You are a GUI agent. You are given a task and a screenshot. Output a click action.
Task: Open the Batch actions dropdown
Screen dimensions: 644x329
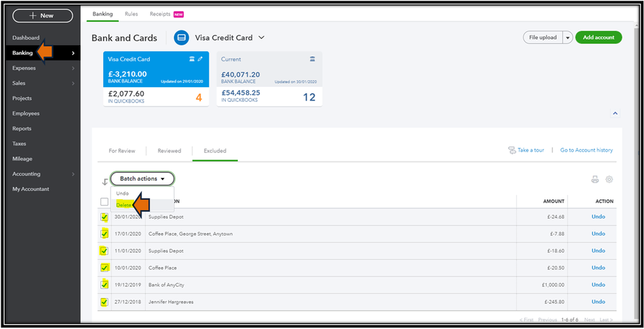point(142,179)
